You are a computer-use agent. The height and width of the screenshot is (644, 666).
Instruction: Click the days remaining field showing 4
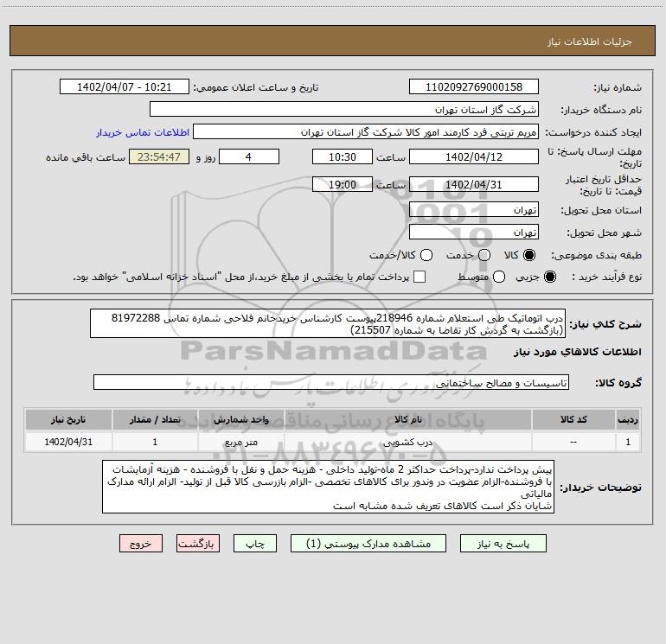point(249,156)
